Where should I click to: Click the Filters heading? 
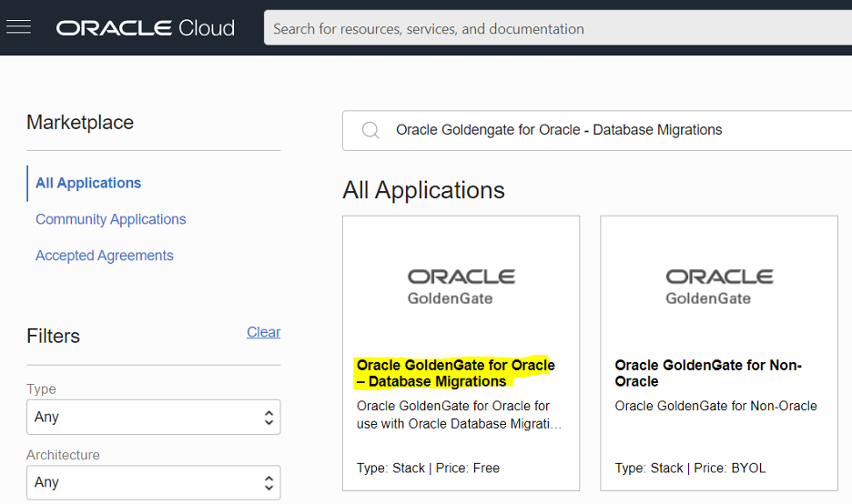pos(53,337)
